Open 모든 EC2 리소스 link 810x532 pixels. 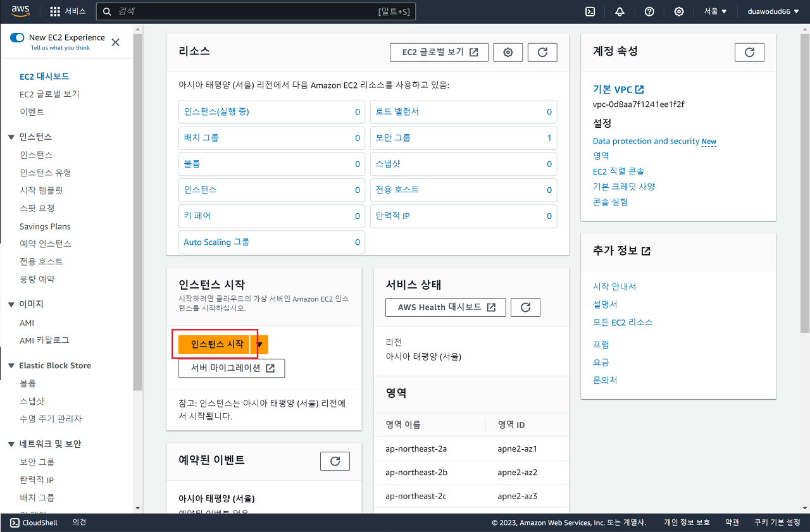(x=623, y=322)
